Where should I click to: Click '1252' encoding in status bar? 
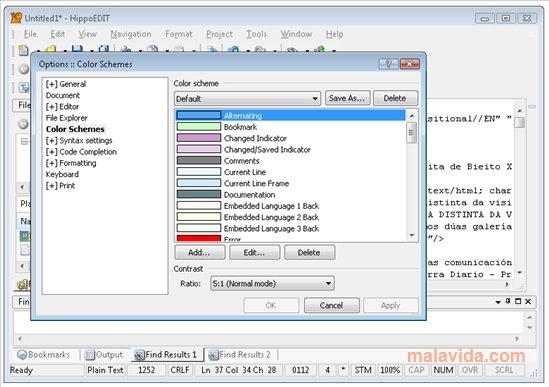[x=147, y=370]
